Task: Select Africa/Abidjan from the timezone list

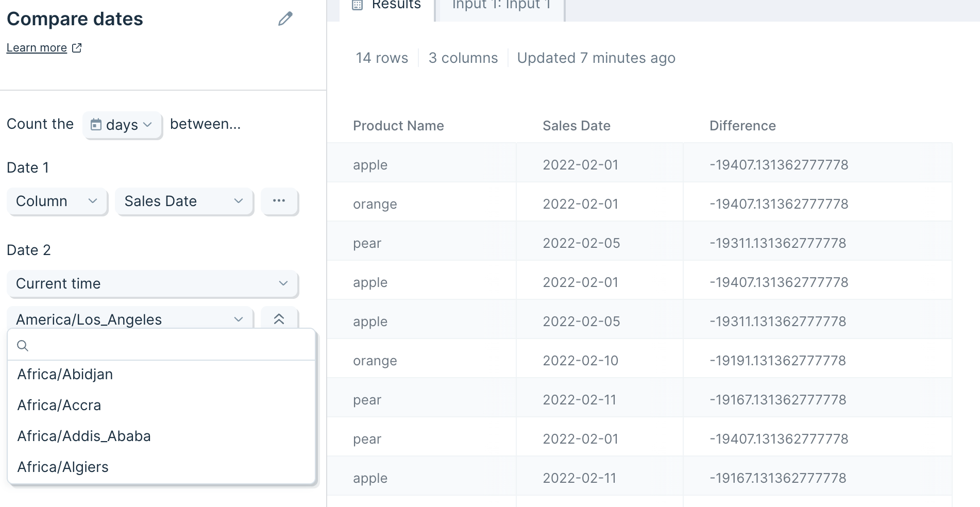Action: coord(161,375)
